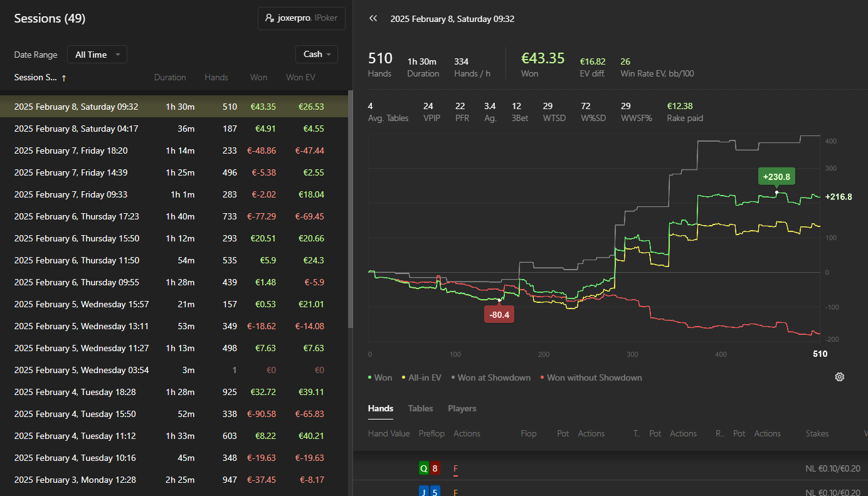
Task: Click the back double-chevron icon
Action: tap(373, 19)
